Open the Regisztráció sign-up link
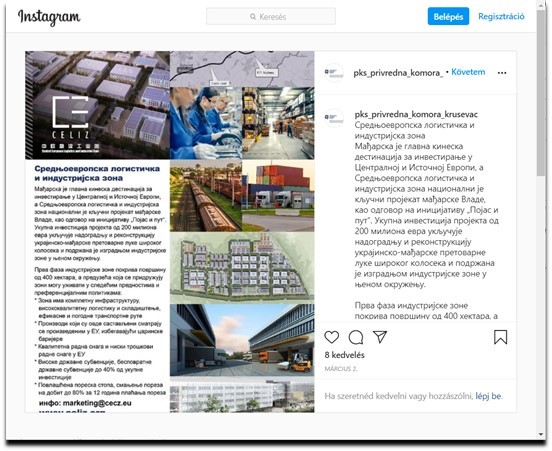 501,16
